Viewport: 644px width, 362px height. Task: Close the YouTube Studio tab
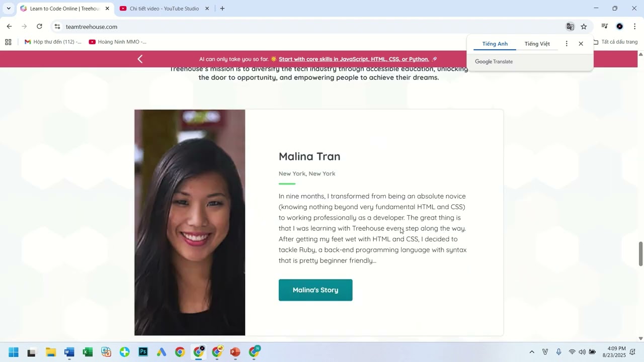(x=207, y=9)
